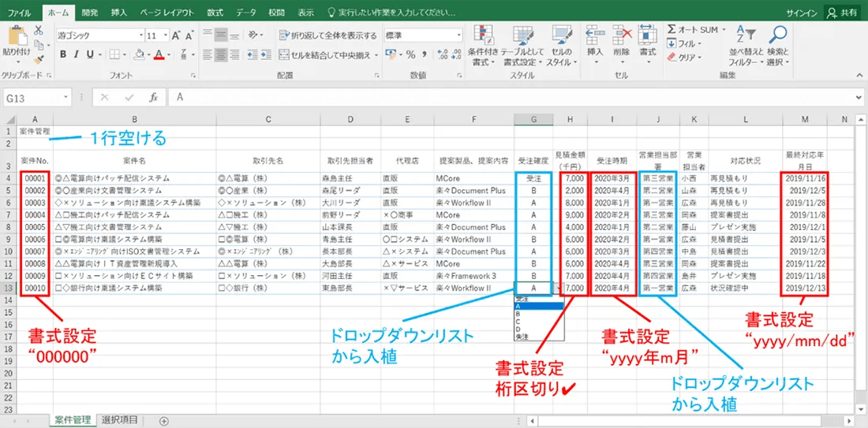868x428 pixels.
Task: Click the text Orientation icon
Action: click(253, 35)
